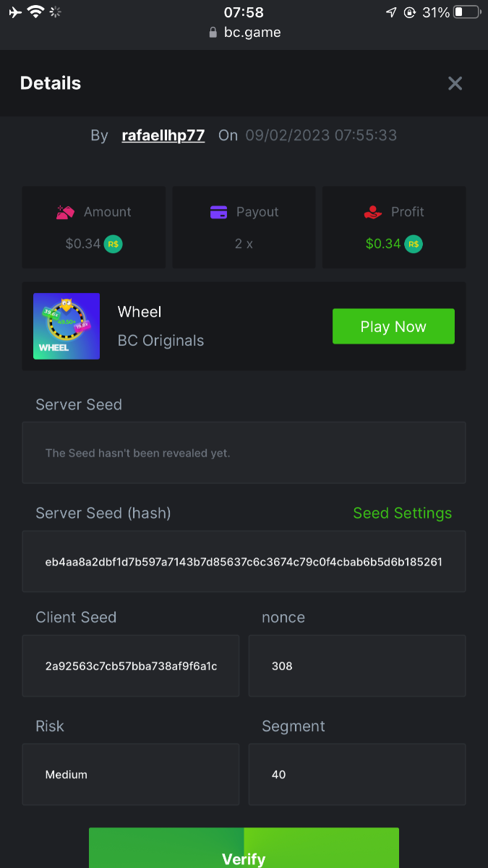This screenshot has height=868, width=488.
Task: Close the Details dialog
Action: [x=455, y=83]
